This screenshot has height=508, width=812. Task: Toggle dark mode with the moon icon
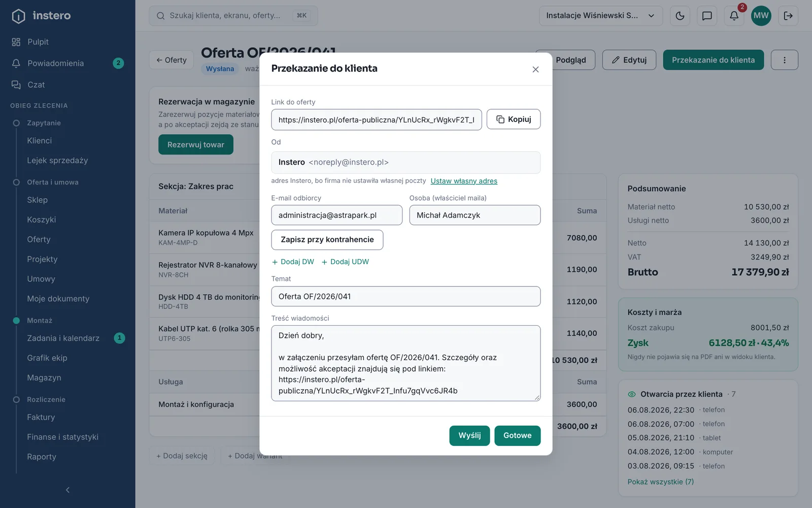click(x=680, y=16)
